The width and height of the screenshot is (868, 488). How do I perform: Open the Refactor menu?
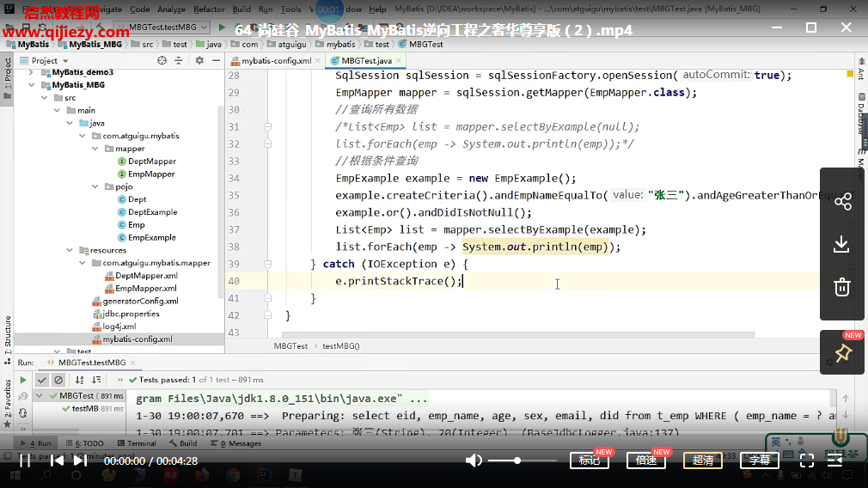[x=209, y=9]
